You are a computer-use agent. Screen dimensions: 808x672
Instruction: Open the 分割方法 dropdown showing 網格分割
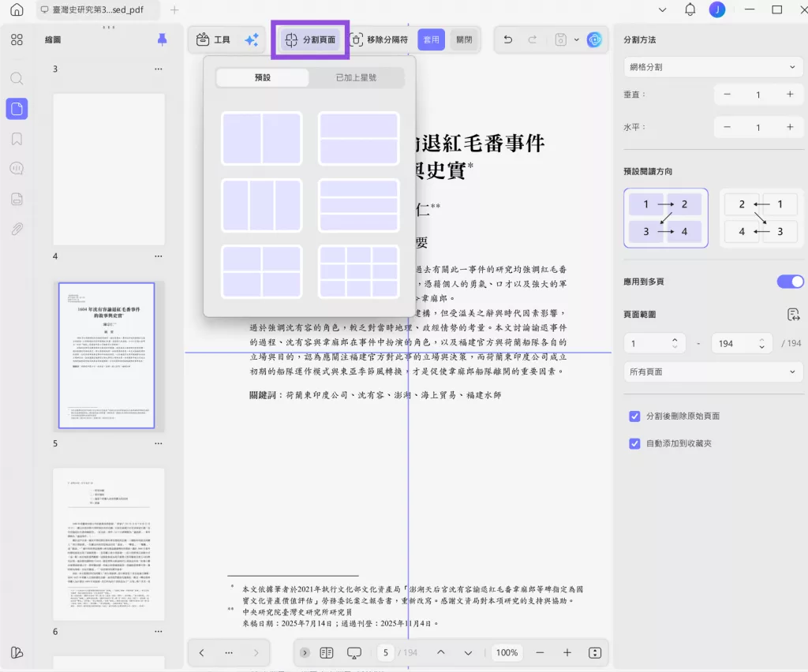tap(713, 67)
